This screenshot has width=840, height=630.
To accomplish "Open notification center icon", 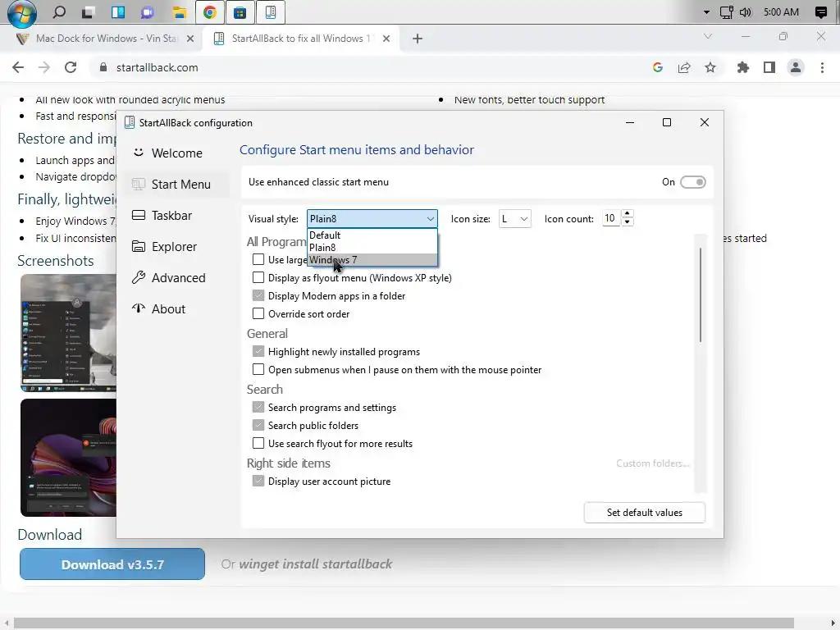I will point(820,11).
